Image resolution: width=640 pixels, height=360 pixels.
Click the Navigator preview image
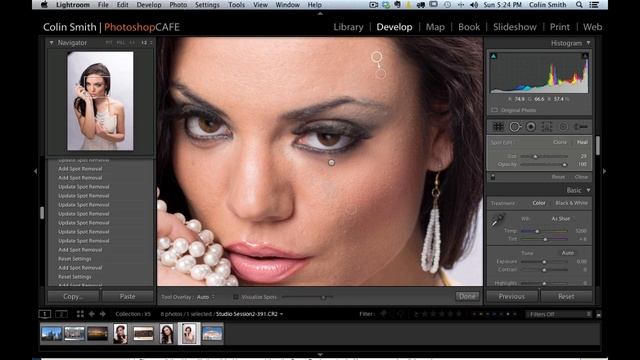pyautogui.click(x=100, y=101)
